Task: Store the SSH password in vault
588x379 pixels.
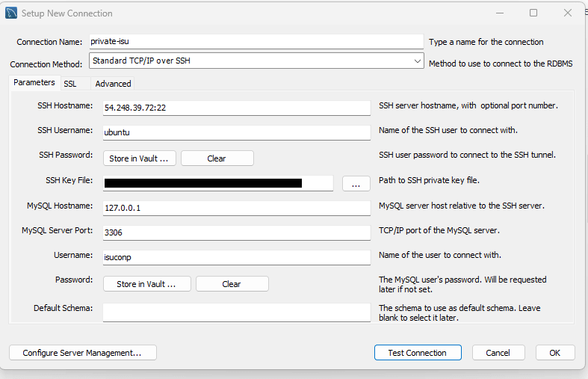Action: point(140,158)
